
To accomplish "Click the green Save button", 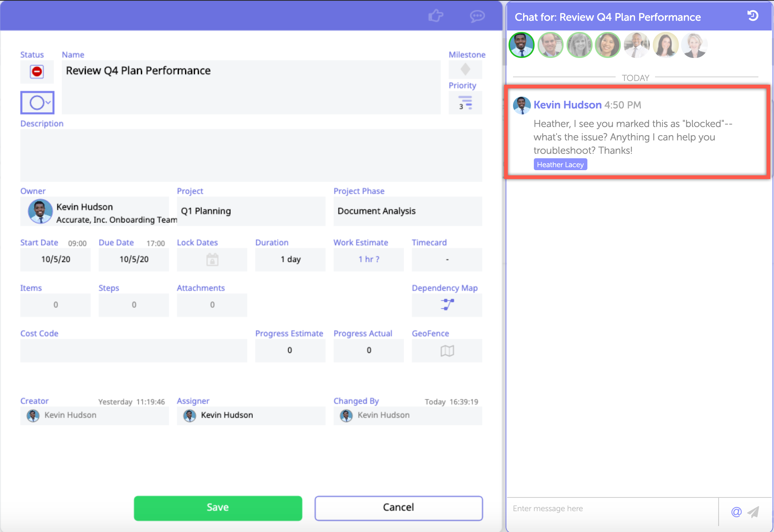I will pyautogui.click(x=218, y=508).
